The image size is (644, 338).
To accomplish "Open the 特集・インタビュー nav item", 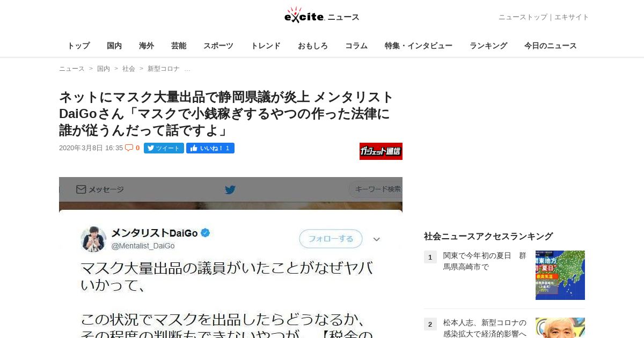I will pyautogui.click(x=419, y=46).
